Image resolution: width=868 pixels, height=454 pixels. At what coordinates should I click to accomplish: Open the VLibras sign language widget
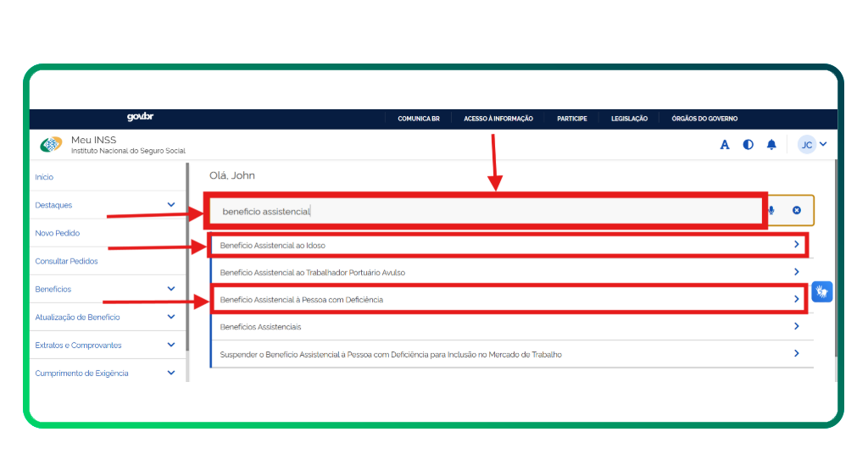821,292
